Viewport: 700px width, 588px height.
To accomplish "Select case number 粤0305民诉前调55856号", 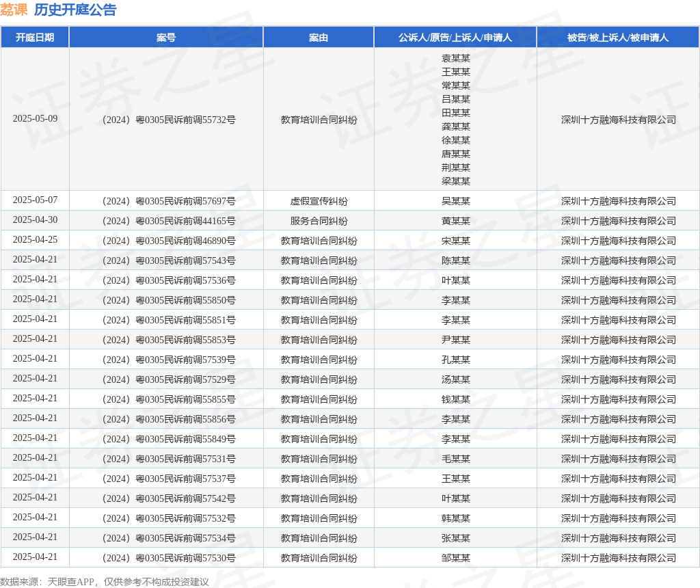I will point(170,419).
